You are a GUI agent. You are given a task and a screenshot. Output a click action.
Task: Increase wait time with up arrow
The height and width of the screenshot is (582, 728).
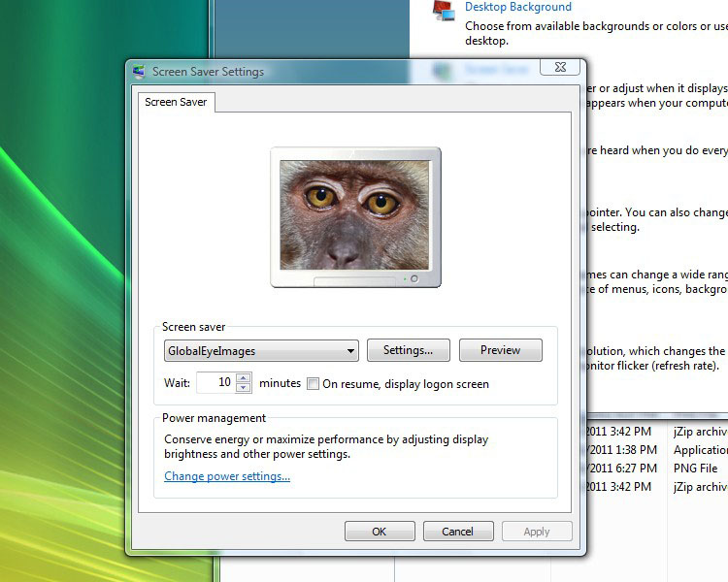244,377
